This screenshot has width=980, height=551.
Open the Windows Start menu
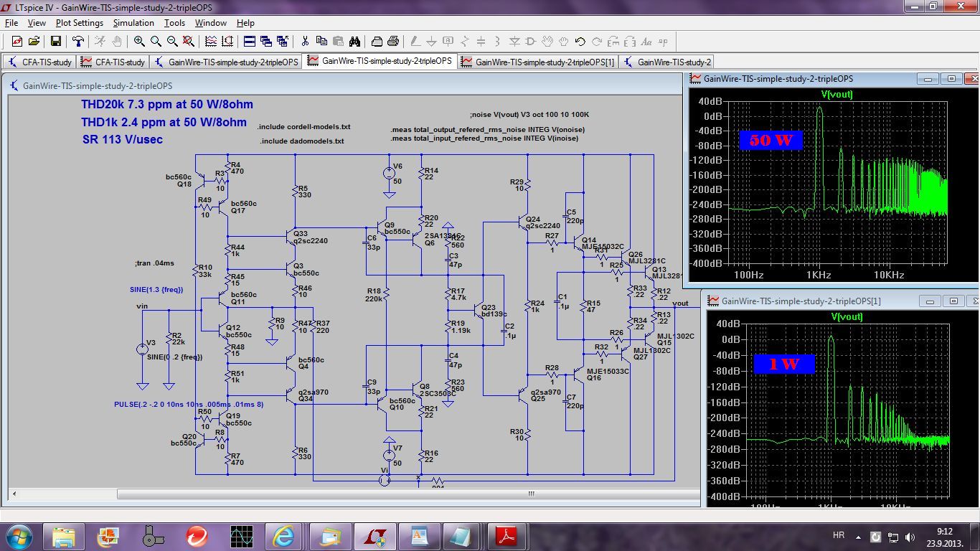click(18, 536)
